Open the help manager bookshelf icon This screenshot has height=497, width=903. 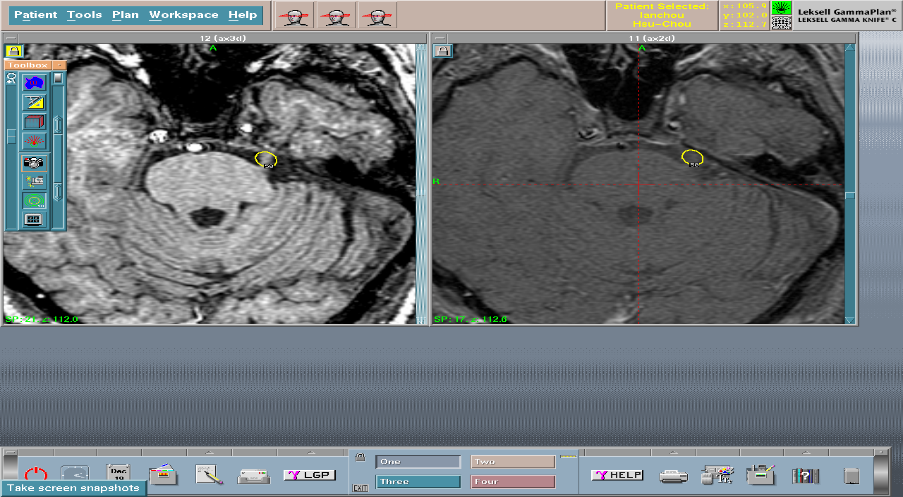pos(806,476)
